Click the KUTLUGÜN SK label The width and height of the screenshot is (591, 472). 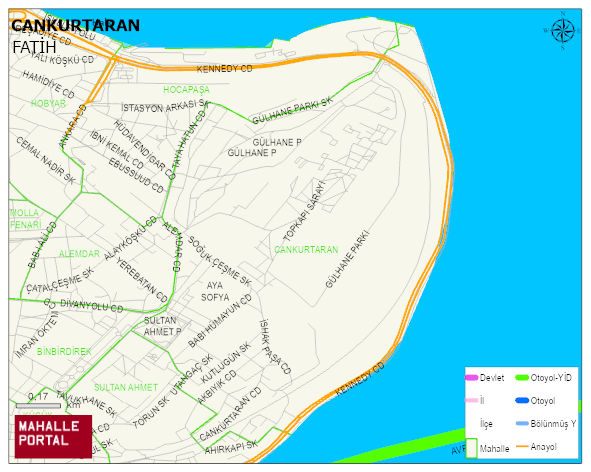point(226,362)
